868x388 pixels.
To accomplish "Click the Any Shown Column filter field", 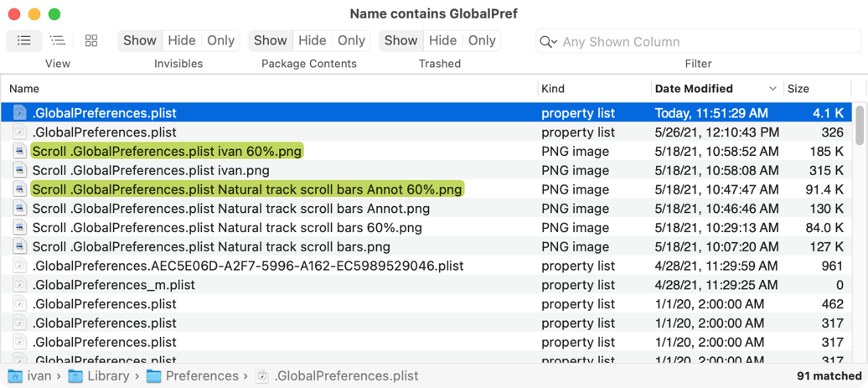I will coord(704,42).
